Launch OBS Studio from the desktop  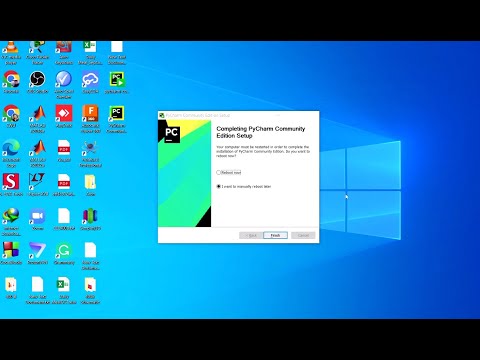[37, 82]
